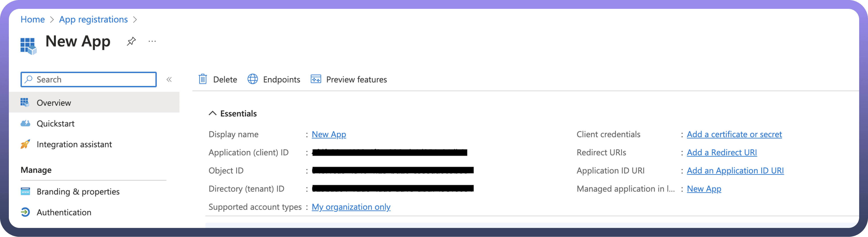Screen dimensions: 868x237
Task: Click the Quickstart cloud icon
Action: pyautogui.click(x=25, y=123)
